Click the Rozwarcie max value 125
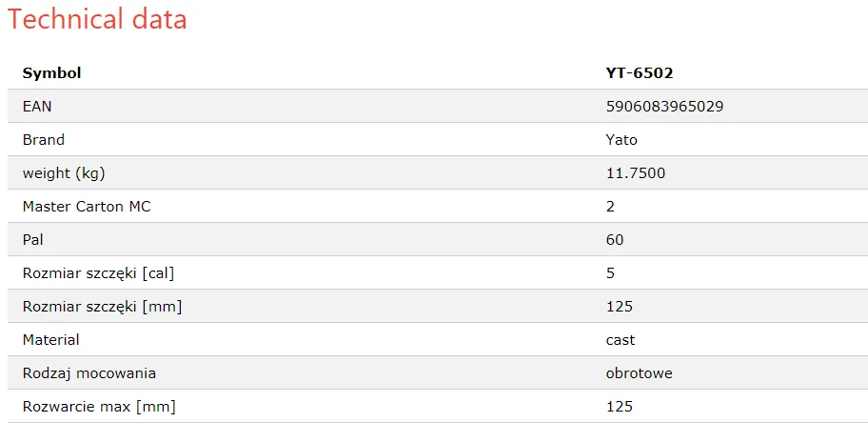 (619, 407)
